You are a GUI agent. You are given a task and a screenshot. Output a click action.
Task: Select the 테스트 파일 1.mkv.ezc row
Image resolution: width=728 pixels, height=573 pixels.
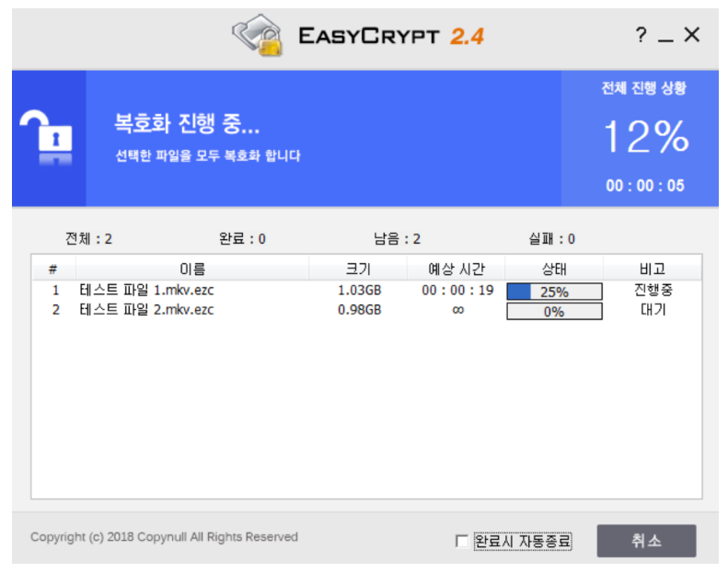pyautogui.click(x=367, y=291)
